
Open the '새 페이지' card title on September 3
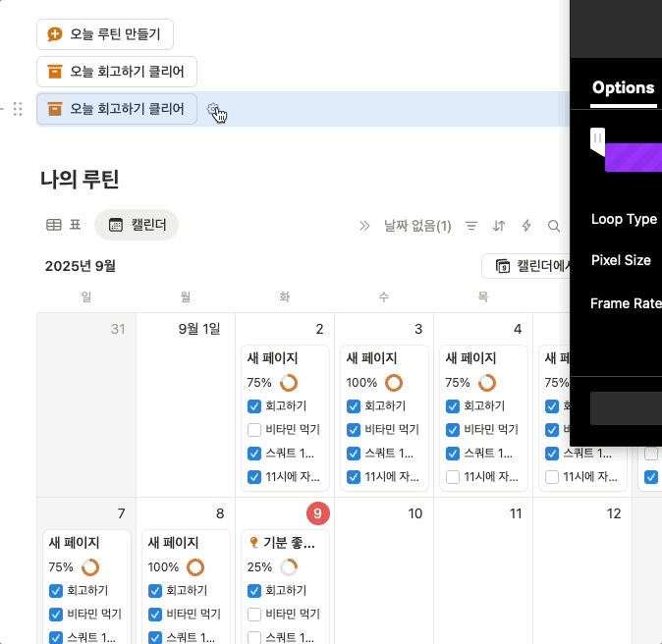coord(371,358)
